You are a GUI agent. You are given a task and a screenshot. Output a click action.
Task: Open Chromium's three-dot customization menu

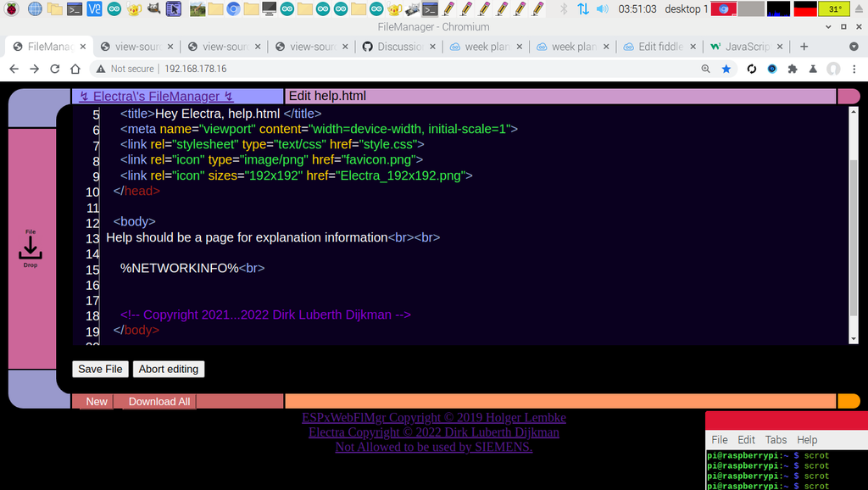pos(854,70)
